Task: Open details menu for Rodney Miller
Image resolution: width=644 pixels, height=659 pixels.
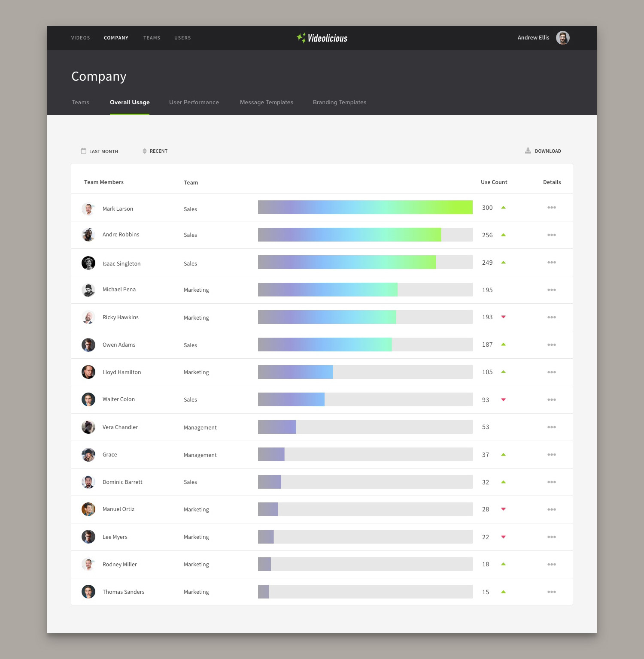Action: [x=552, y=565]
